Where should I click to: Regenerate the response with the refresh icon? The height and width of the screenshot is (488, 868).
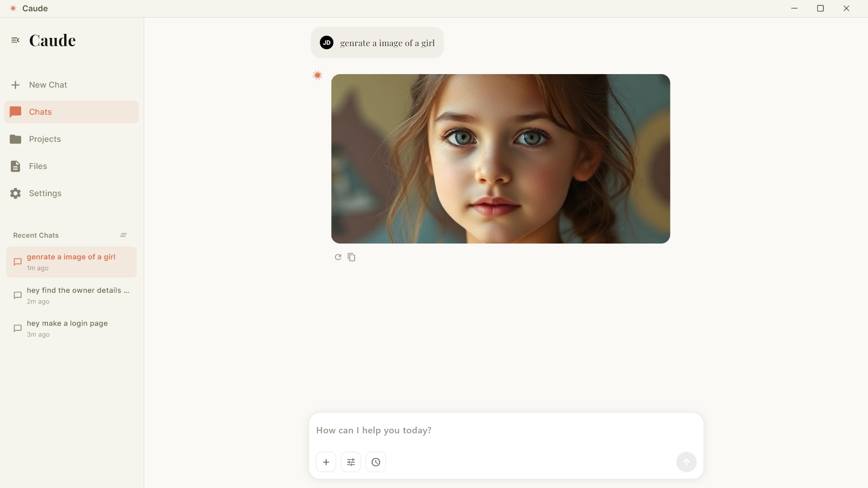coord(338,257)
